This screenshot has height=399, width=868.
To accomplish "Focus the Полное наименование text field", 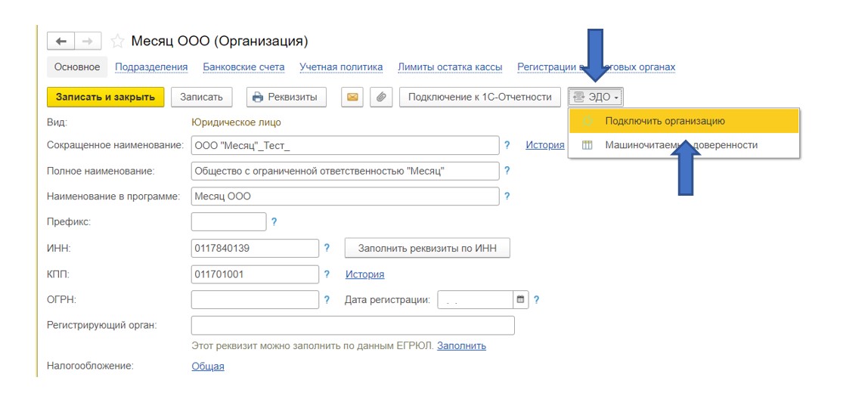I will click(346, 171).
